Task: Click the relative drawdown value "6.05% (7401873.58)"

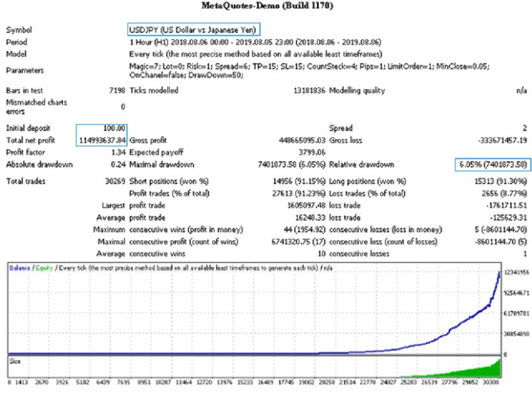Action: (x=493, y=164)
